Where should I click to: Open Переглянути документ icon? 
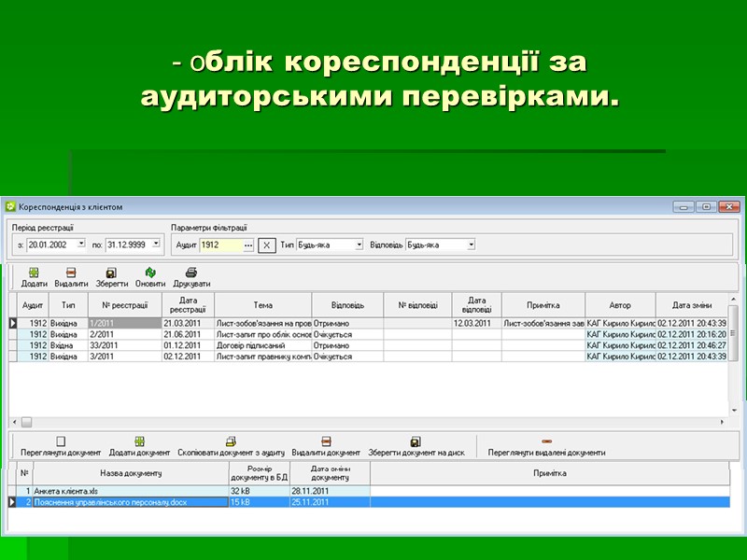[x=61, y=441]
